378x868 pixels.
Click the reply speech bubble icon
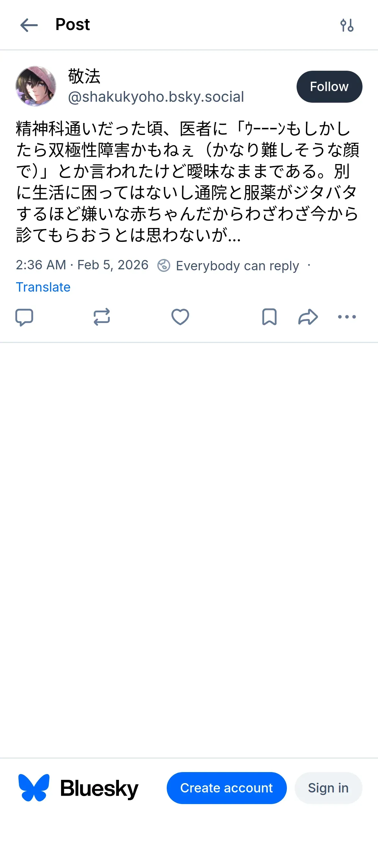(24, 317)
